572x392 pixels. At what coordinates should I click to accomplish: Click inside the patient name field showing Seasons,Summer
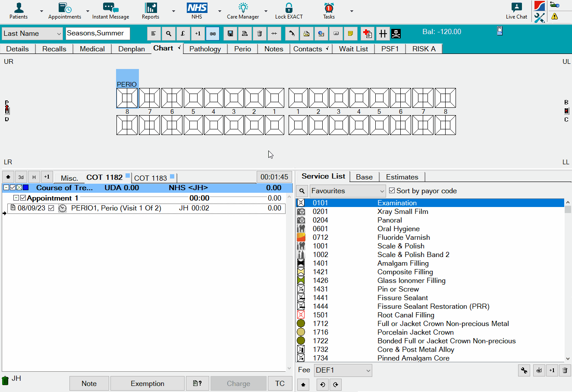(97, 33)
